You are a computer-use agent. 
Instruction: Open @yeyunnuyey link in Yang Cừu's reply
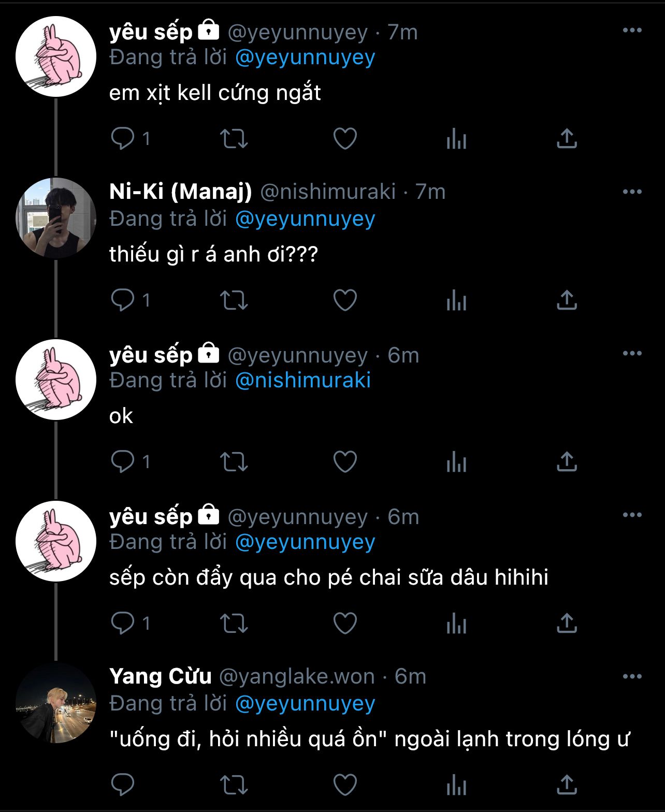pos(305,704)
